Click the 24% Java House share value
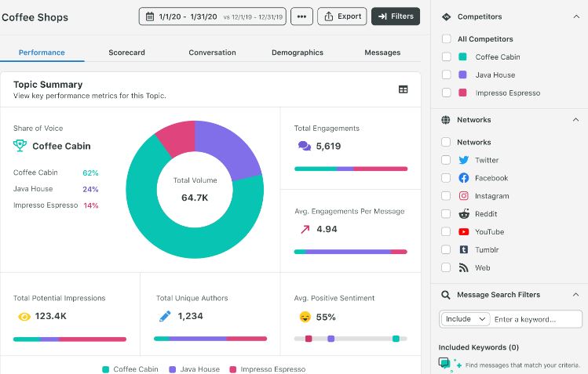 [90, 189]
